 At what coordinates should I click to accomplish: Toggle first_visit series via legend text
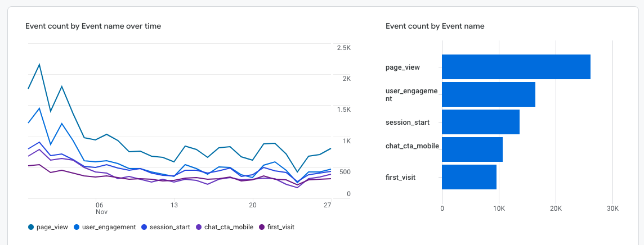pos(280,227)
